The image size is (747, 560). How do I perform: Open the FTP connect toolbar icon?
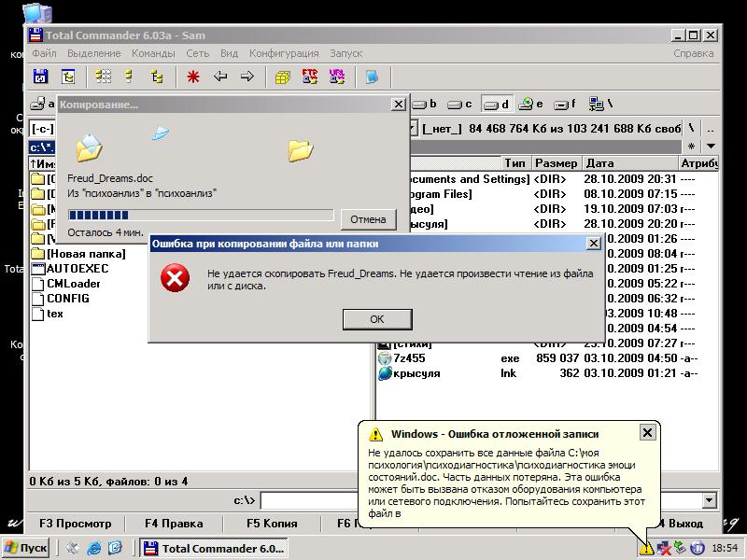[310, 77]
